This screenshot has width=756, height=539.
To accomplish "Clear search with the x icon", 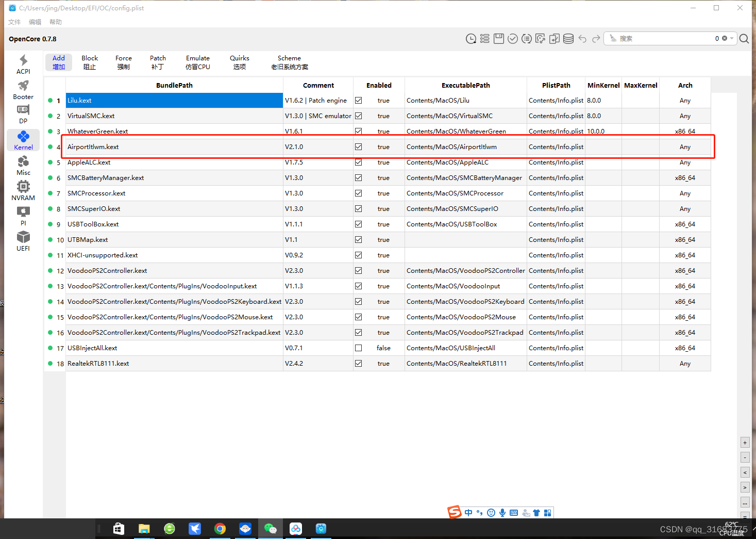I will (725, 38).
